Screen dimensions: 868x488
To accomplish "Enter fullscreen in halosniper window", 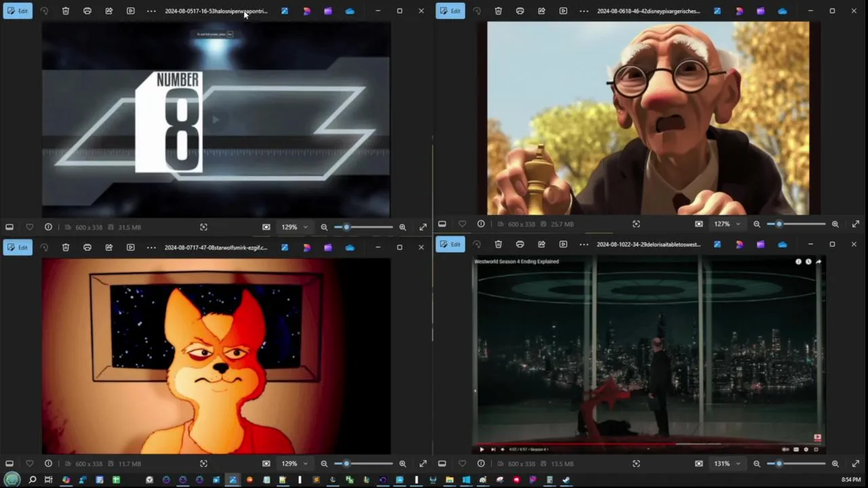I will coord(423,227).
